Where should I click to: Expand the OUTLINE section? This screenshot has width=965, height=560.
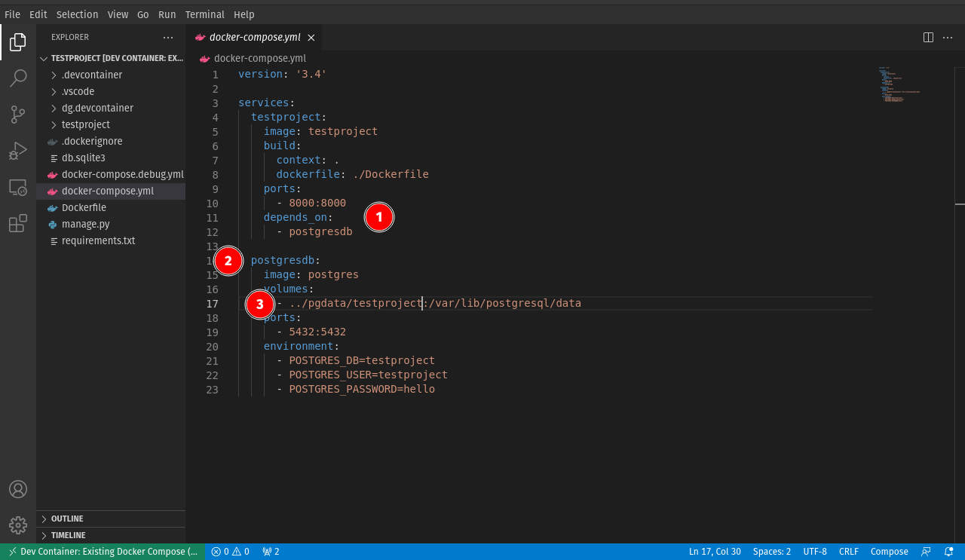point(111,519)
